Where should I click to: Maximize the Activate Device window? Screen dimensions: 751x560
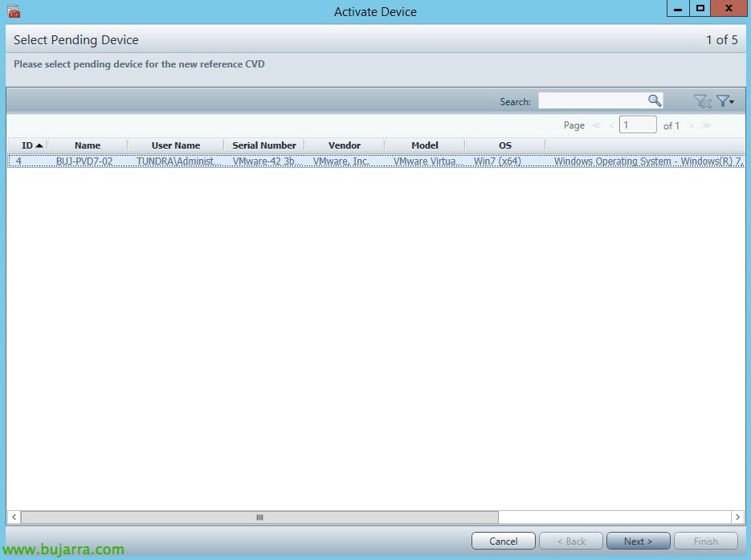(700, 8)
